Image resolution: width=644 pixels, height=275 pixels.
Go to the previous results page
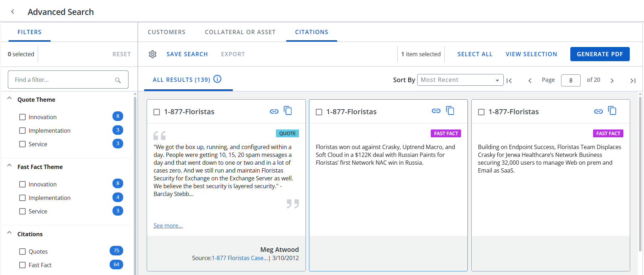[530, 80]
